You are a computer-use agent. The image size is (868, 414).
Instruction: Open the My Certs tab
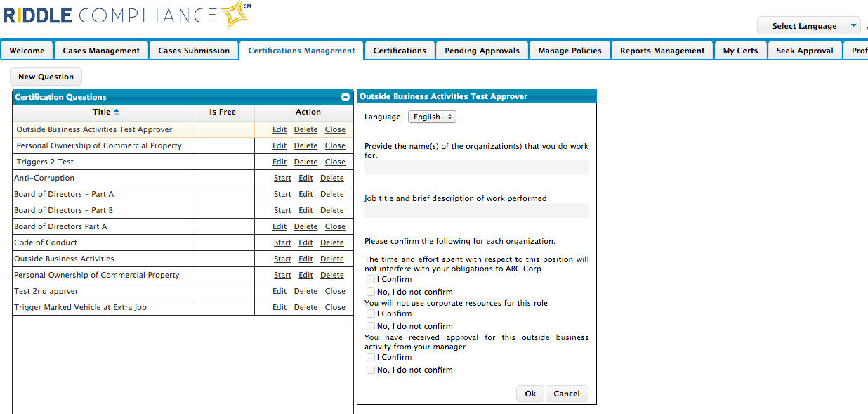pos(740,51)
